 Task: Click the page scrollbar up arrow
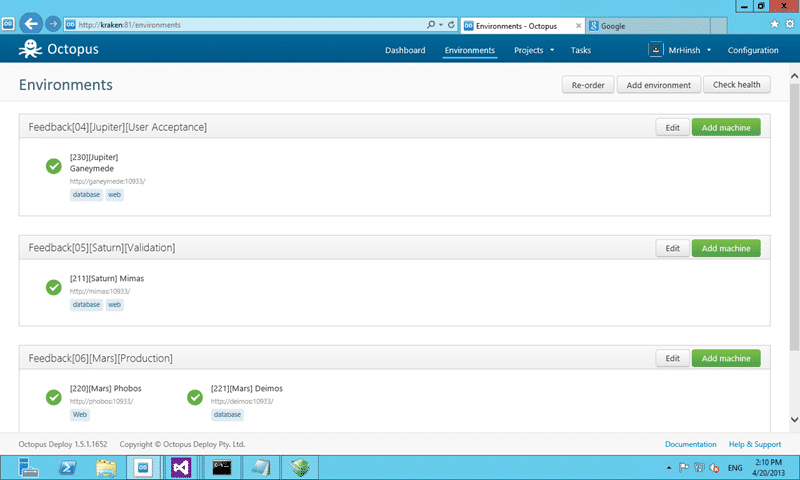coord(794,76)
